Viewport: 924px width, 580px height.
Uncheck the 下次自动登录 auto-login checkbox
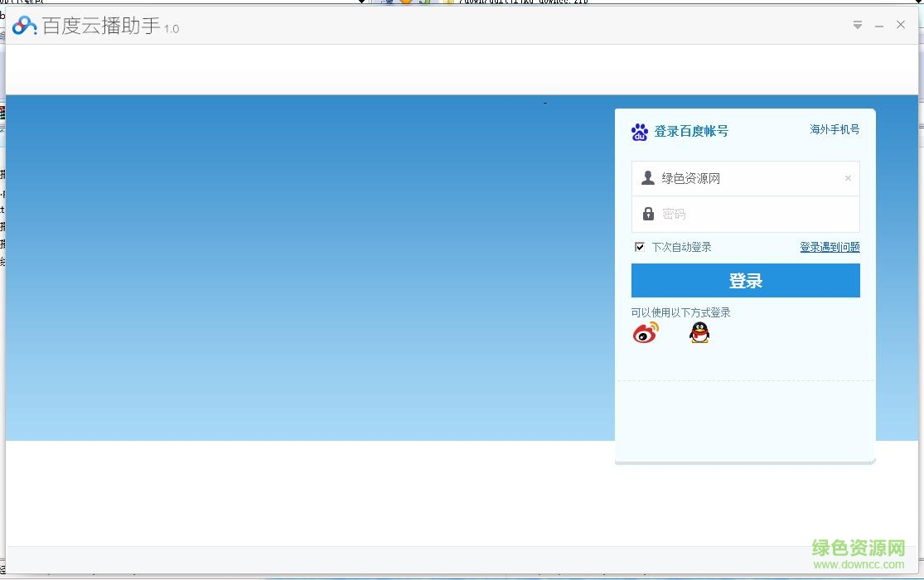[639, 246]
